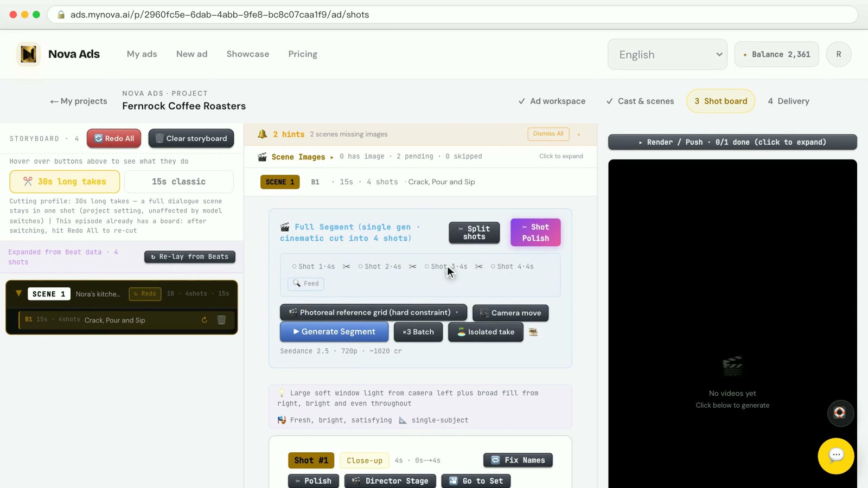Viewport: 868px width, 488px height.
Task: Click the refresh icon on B1 row
Action: pyautogui.click(x=205, y=320)
